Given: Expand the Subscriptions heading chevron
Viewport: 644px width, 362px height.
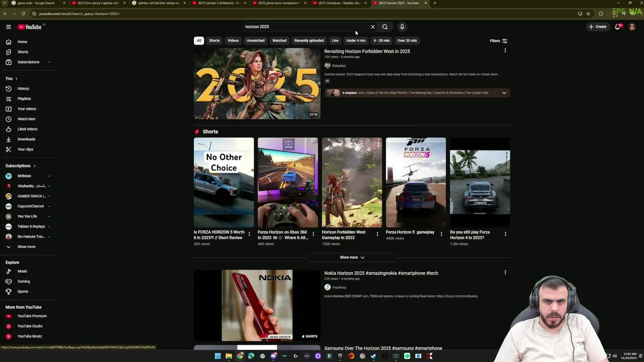Looking at the screenshot, I should coord(34,165).
